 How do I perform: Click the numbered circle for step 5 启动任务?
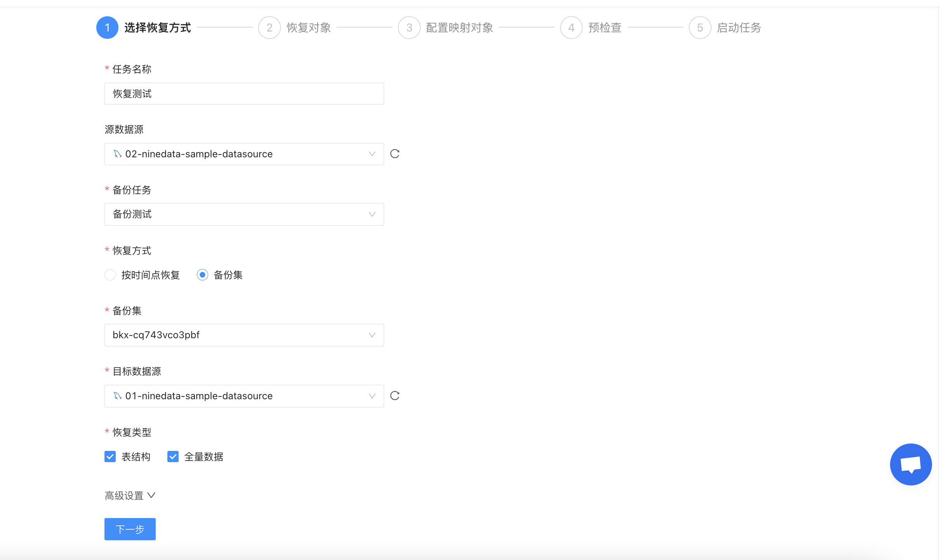tap(700, 27)
